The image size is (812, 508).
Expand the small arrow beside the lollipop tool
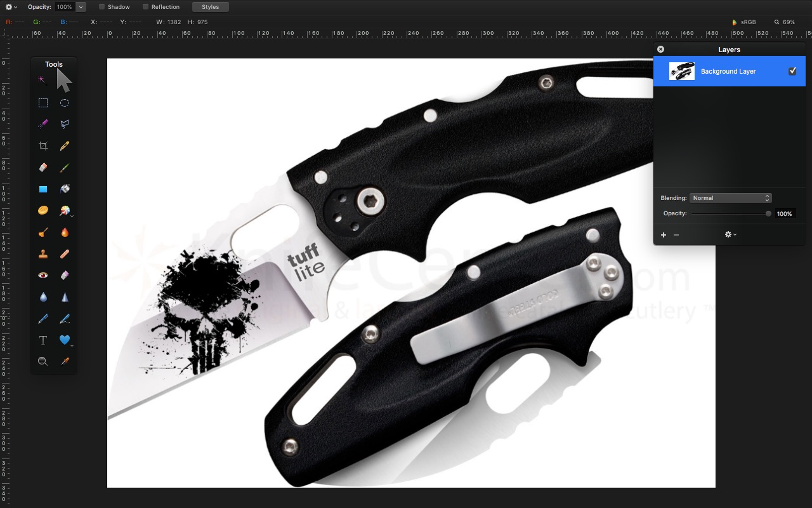coord(72,216)
